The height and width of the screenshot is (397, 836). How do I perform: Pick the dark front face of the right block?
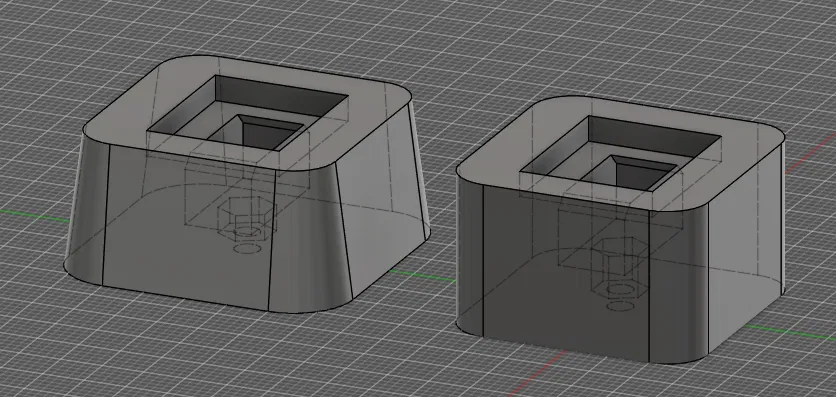pyautogui.click(x=565, y=272)
